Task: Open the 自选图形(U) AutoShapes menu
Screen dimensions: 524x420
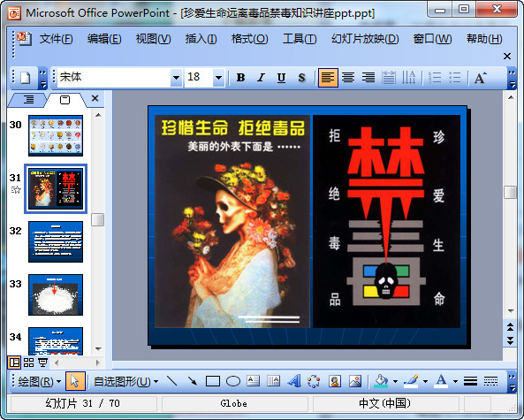Action: point(126,381)
